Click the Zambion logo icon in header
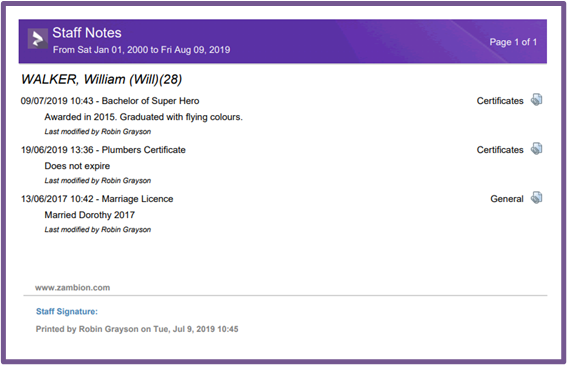This screenshot has height=365, width=567. tap(38, 38)
